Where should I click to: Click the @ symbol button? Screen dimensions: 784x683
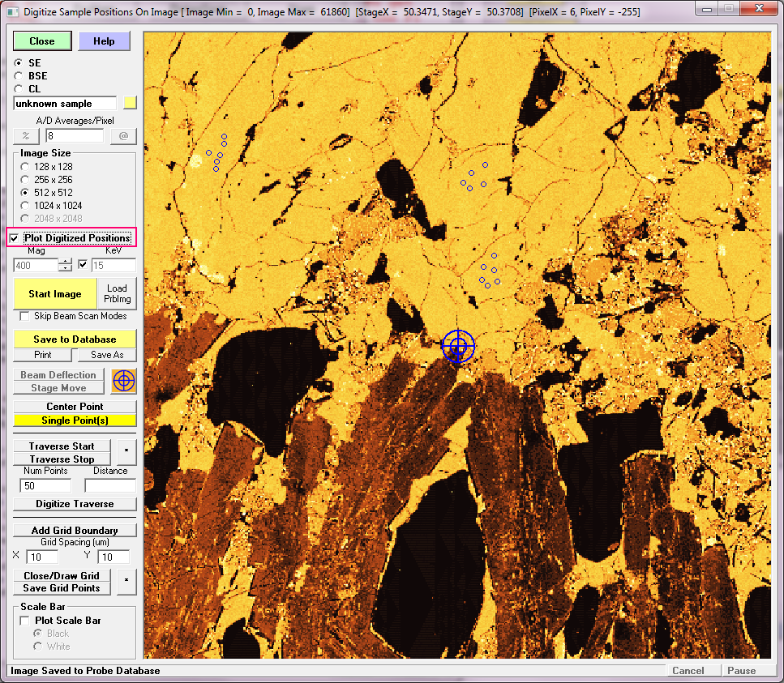pos(123,136)
